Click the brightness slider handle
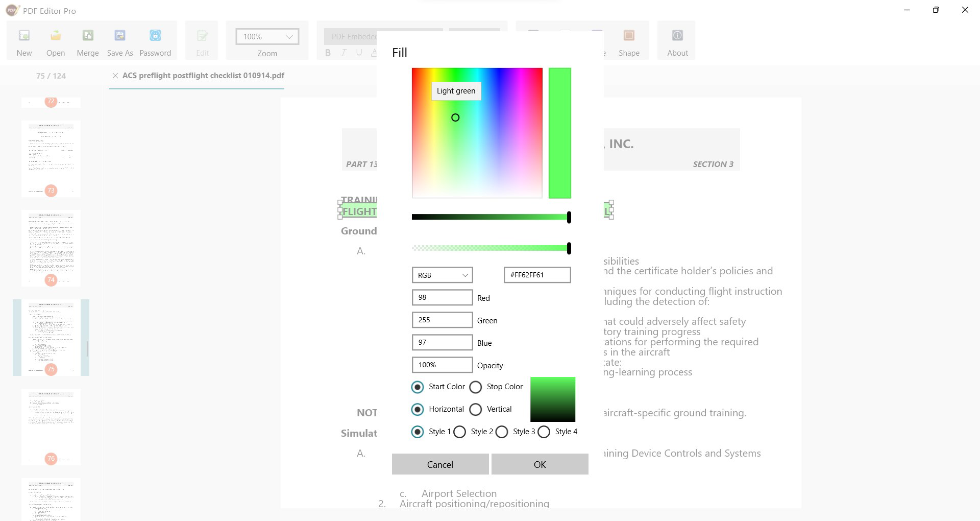The height and width of the screenshot is (521, 980). [x=569, y=217]
